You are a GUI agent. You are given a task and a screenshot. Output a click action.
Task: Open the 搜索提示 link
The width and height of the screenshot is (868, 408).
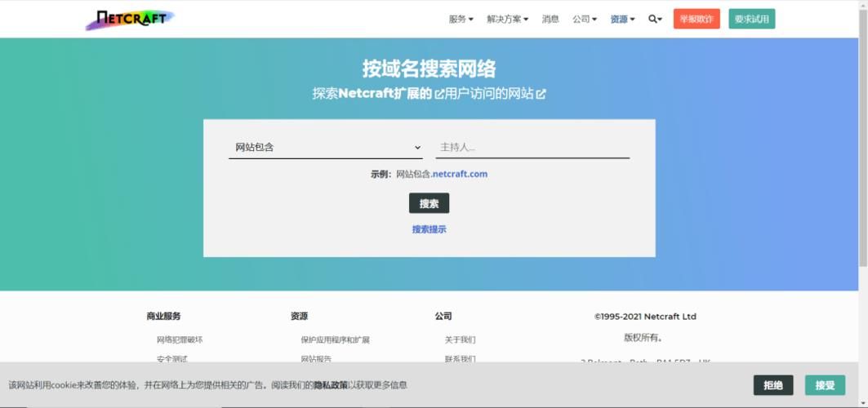[429, 229]
